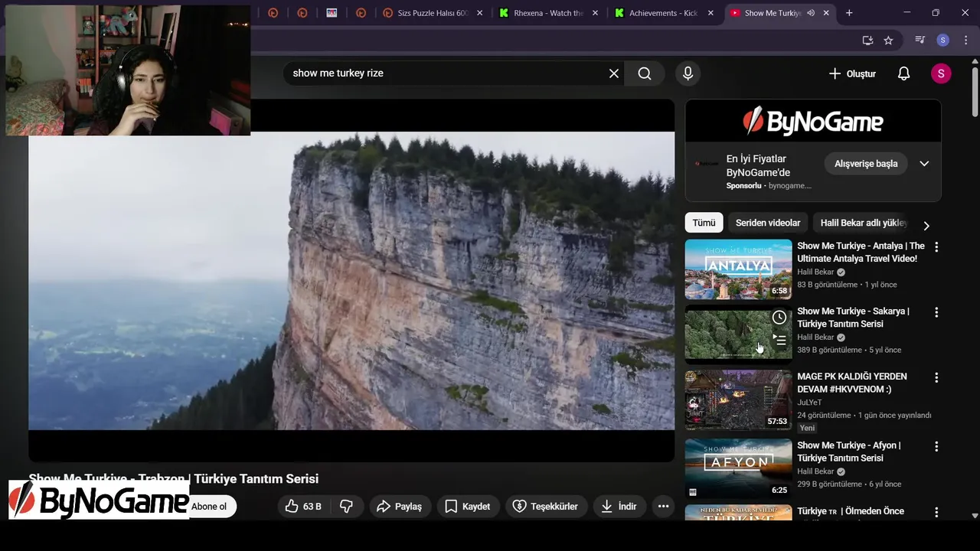Close the Achievements - Kick tab
The image size is (980, 551).
click(710, 13)
